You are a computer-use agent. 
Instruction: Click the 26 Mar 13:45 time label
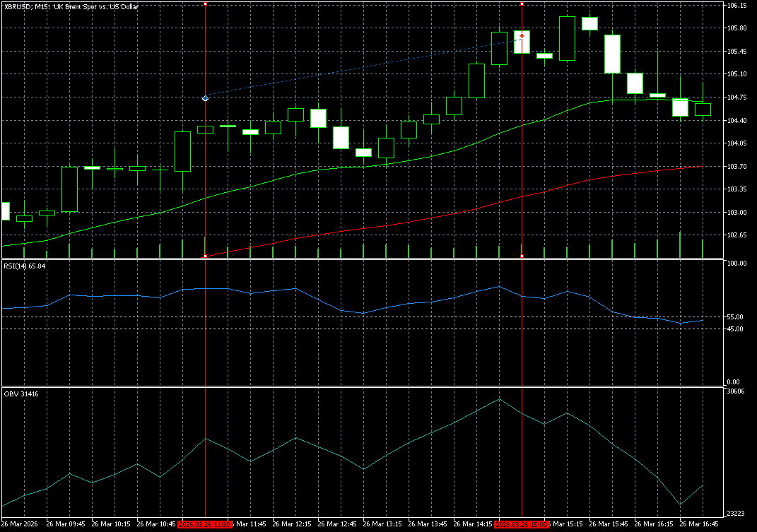pos(428,524)
